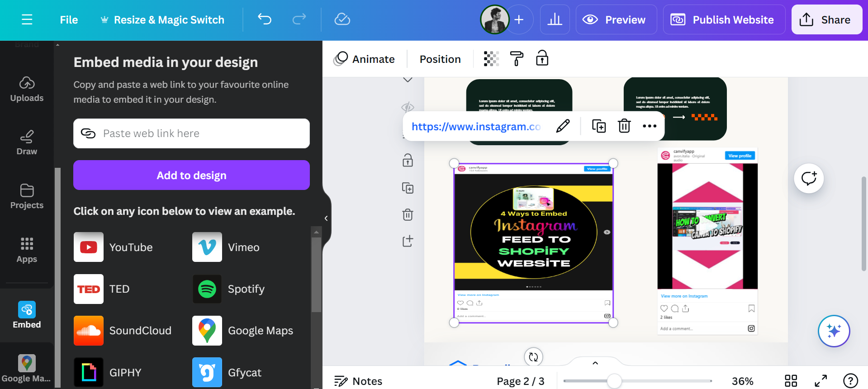The height and width of the screenshot is (389, 868).
Task: Lock the page with padlock icon
Action: pyautogui.click(x=408, y=161)
